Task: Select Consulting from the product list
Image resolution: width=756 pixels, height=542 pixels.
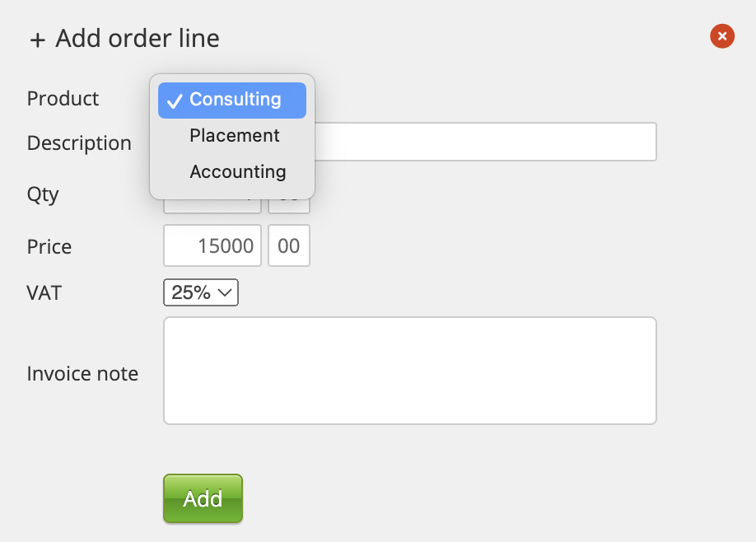Action: point(235,100)
